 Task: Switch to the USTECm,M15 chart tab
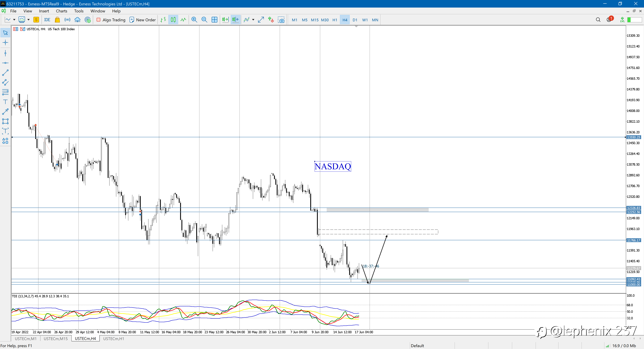56,338
